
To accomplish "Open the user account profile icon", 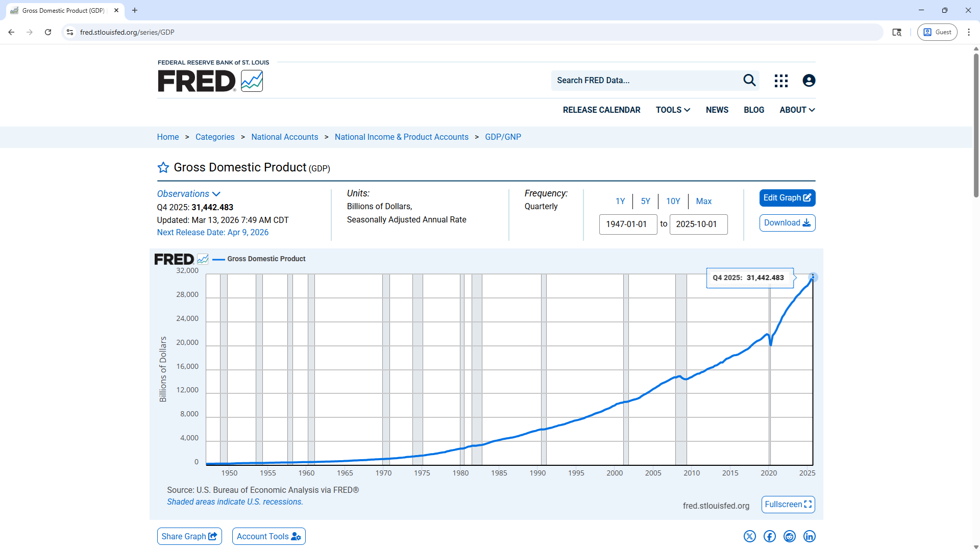I will pos(808,81).
